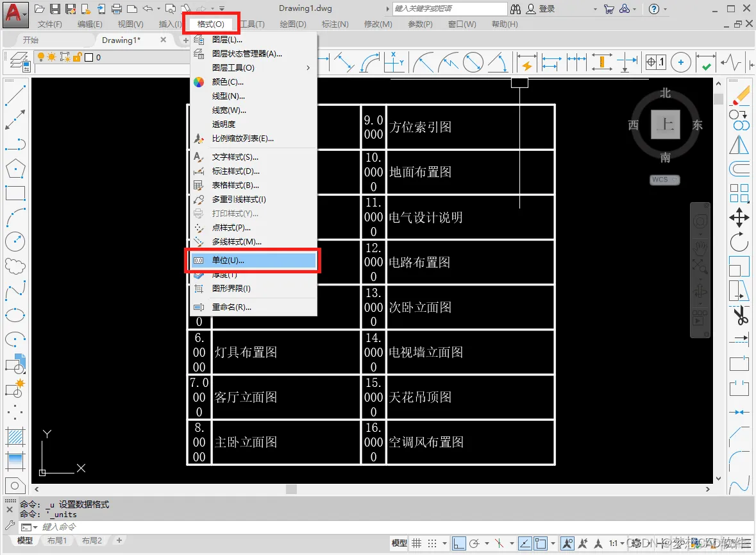Switch to the 布局1 layout tab

coord(57,540)
